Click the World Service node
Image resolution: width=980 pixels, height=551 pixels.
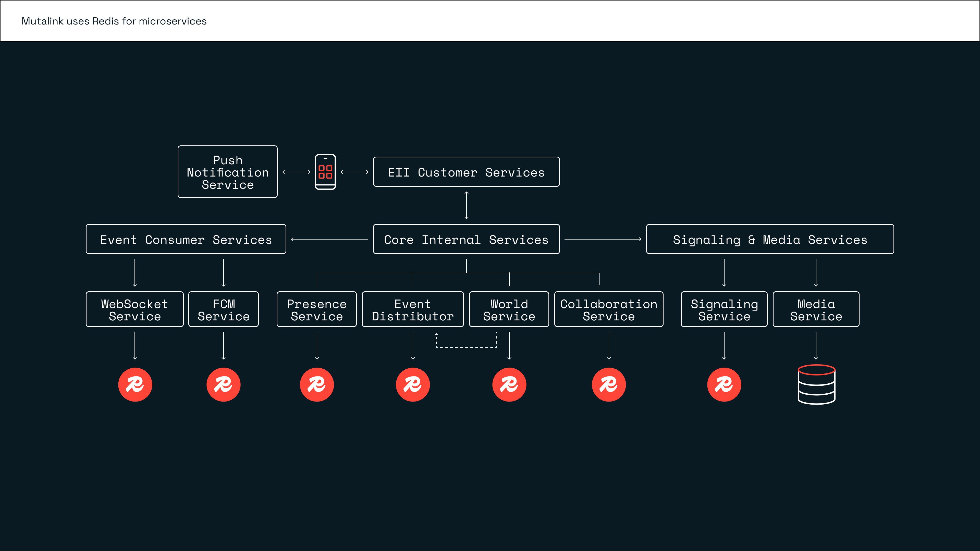pyautogui.click(x=509, y=309)
